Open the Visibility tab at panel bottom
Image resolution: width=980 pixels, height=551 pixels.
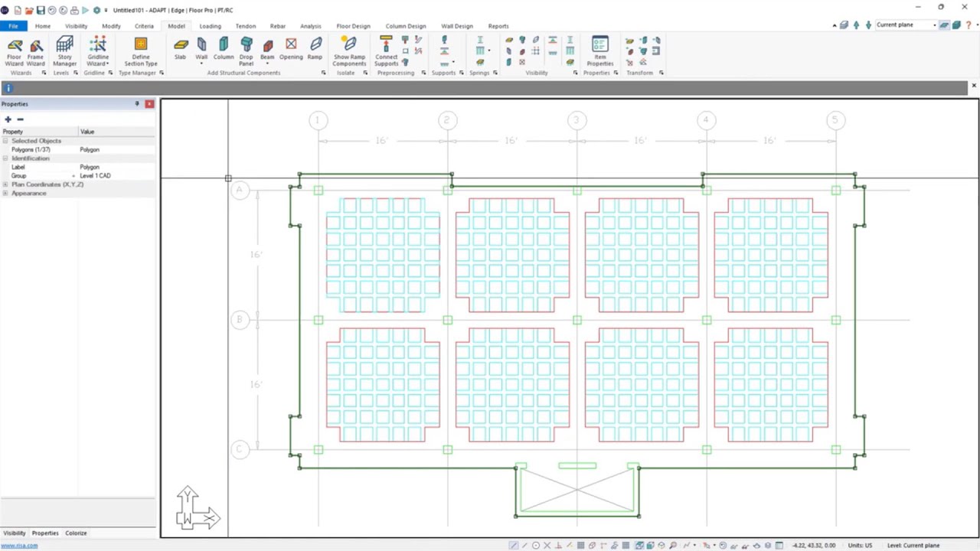pos(14,533)
